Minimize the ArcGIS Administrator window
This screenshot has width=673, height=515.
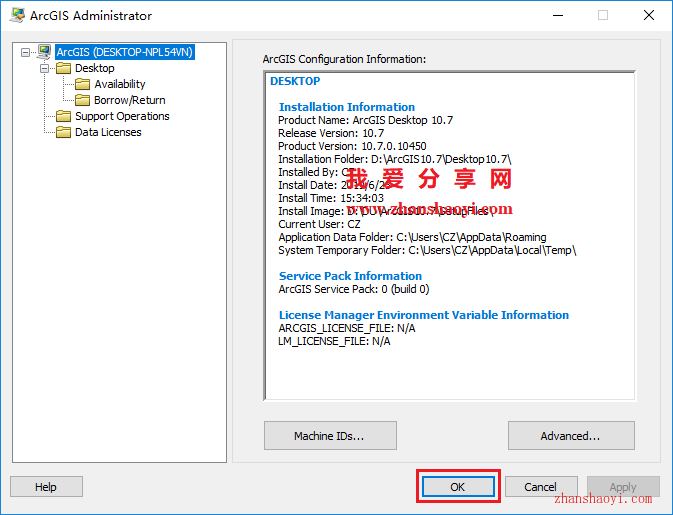[x=558, y=15]
